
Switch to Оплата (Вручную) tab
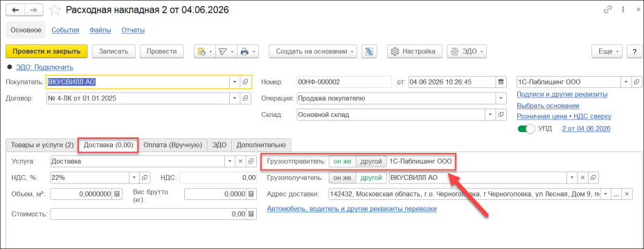(x=172, y=145)
